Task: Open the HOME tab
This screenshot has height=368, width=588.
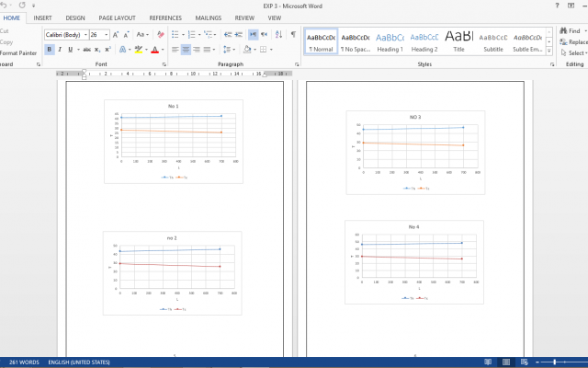Action: 12,17
